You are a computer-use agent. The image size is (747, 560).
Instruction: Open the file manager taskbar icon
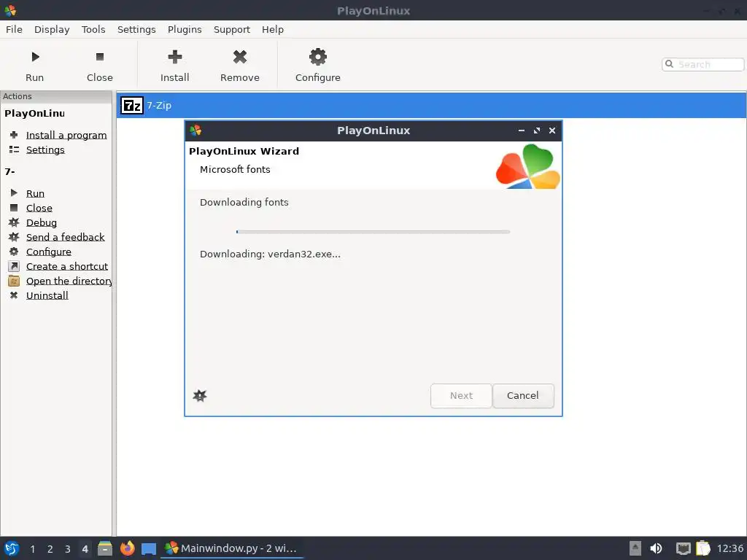coord(105,548)
